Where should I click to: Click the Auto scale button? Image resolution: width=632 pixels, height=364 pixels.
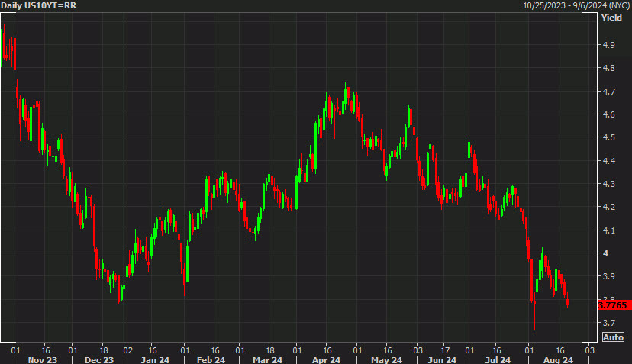(x=613, y=337)
